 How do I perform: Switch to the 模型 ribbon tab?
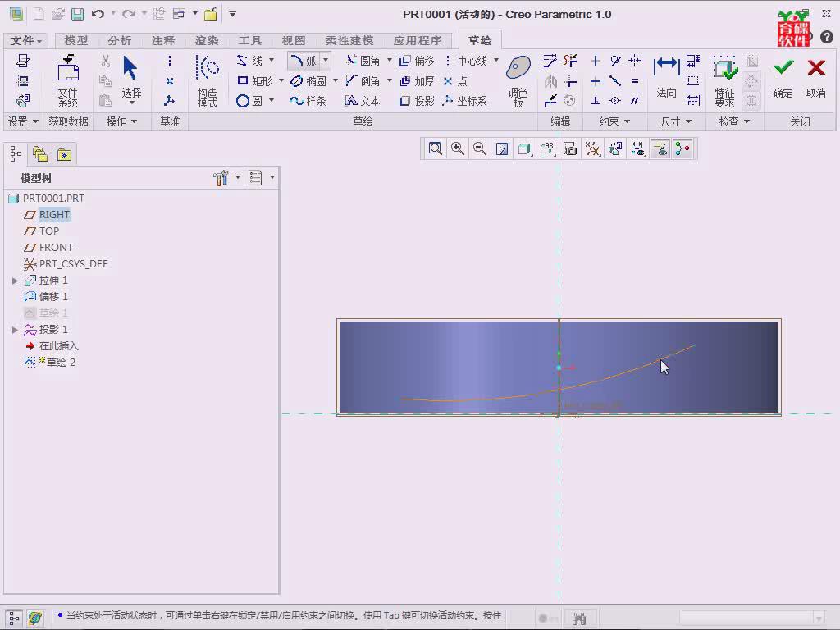pos(76,41)
